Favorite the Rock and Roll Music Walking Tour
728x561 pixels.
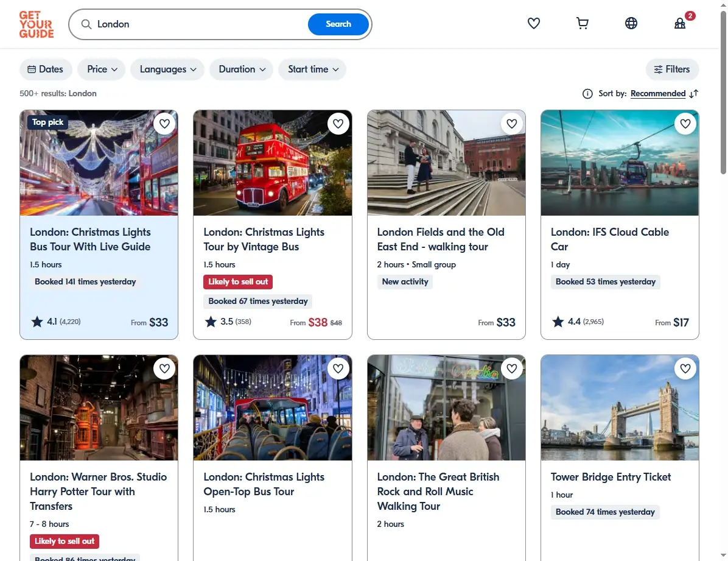pos(512,369)
